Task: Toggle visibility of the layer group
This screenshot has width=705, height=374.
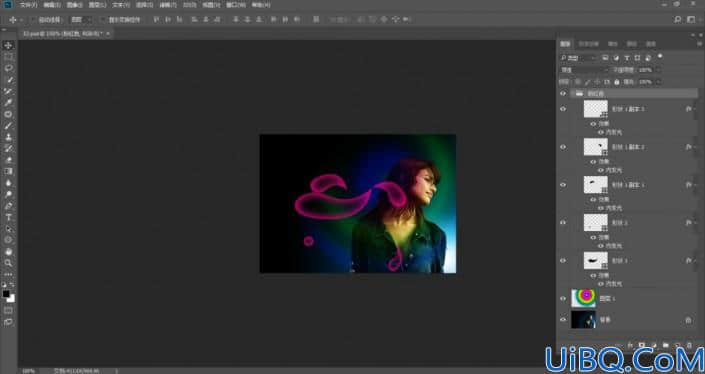Action: tap(563, 94)
